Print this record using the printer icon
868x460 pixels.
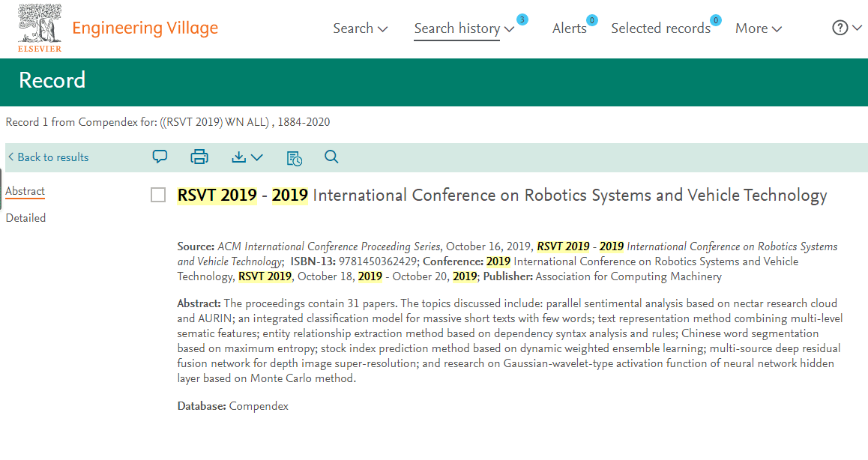point(199,157)
